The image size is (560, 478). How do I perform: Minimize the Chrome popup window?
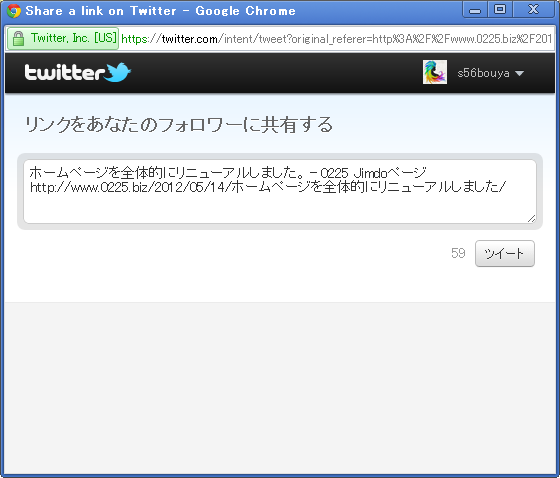click(475, 10)
